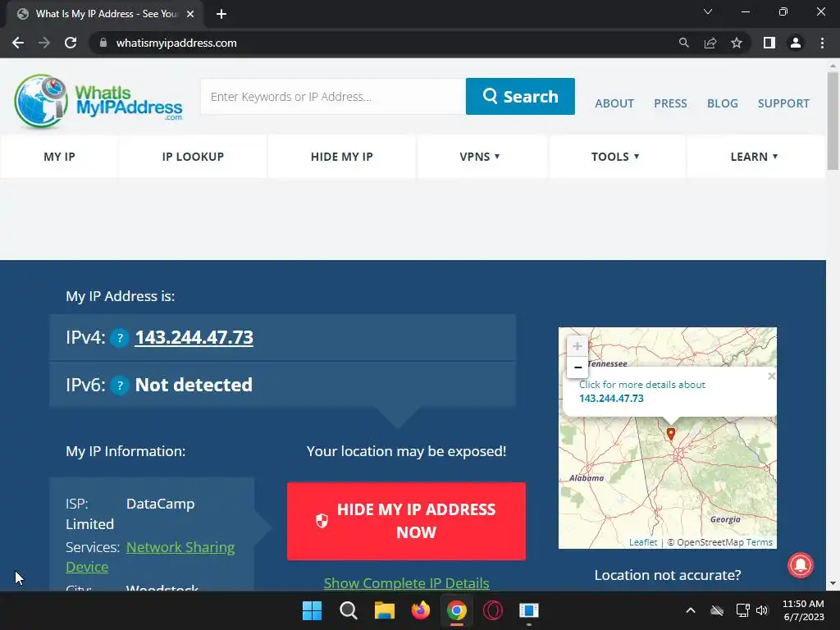This screenshot has width=840, height=630.
Task: Zoom out on the map
Action: [x=577, y=367]
